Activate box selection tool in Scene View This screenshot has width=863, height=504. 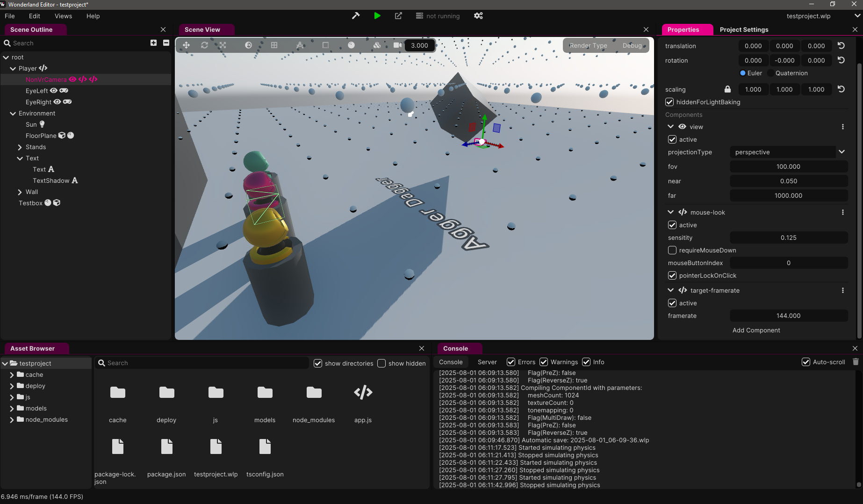(x=325, y=45)
